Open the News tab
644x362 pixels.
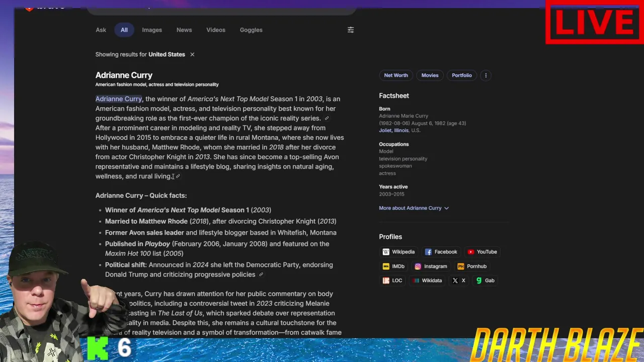(x=184, y=30)
